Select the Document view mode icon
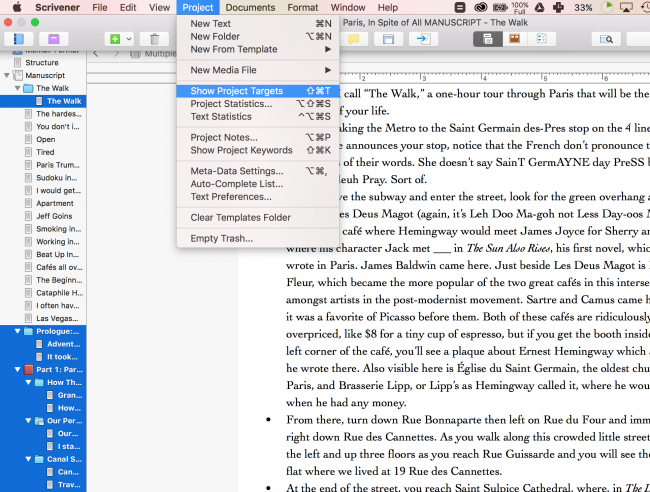 [488, 39]
